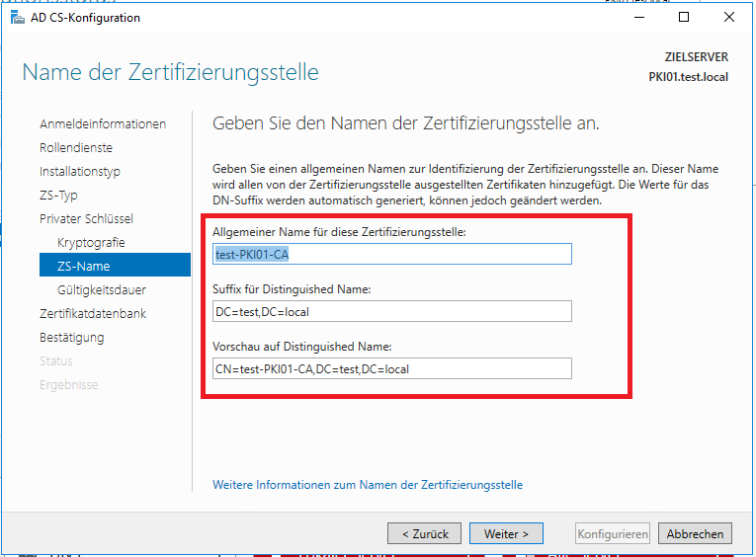Go to the Rollendienste step
This screenshot has height=557, width=756.
point(76,148)
